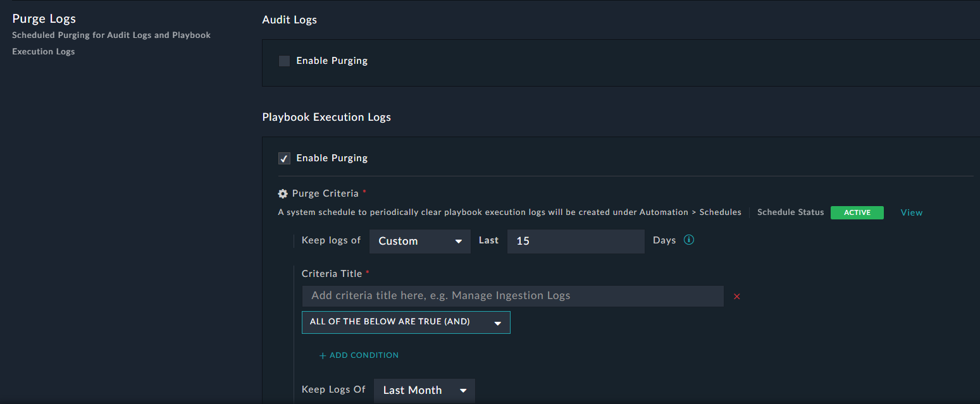Expand the ALL OF THE BELOW ARE TRUE selector
Image resolution: width=980 pixels, height=404 pixels.
(406, 322)
